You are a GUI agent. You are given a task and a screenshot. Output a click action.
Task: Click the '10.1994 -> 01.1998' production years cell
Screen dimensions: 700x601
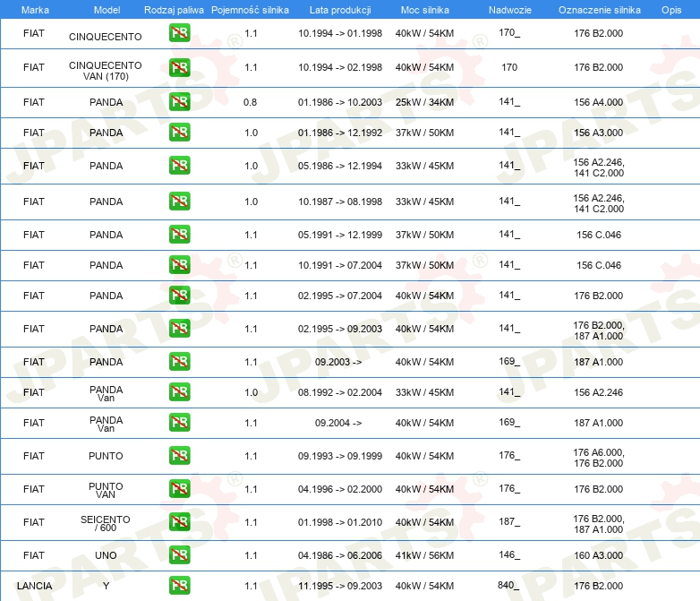click(x=340, y=33)
